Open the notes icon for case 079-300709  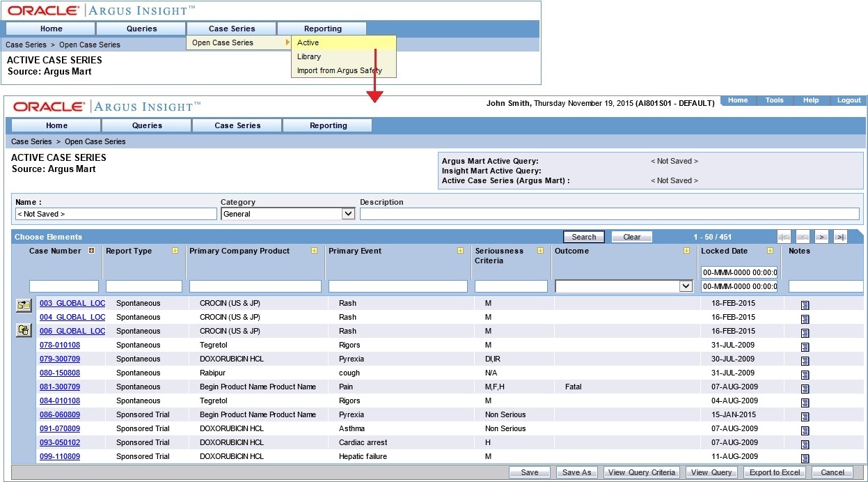coord(805,361)
